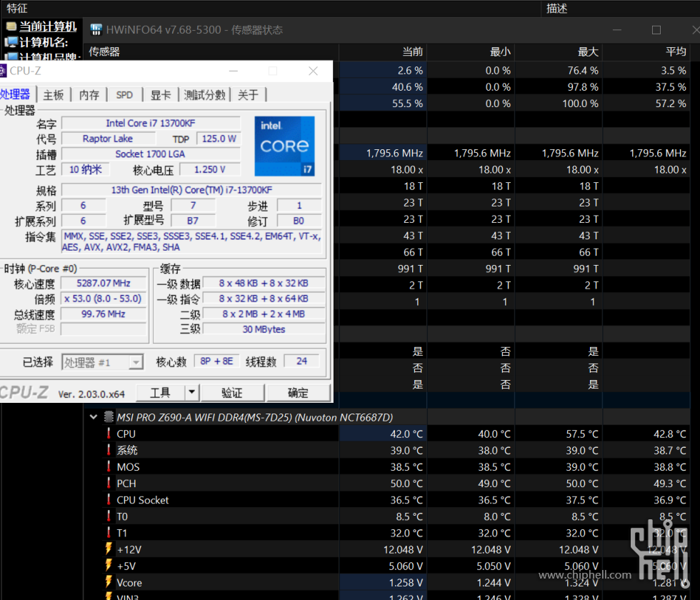700x600 pixels.
Task: Minimize the HWiNFO64 sensor window
Action: pos(617,30)
